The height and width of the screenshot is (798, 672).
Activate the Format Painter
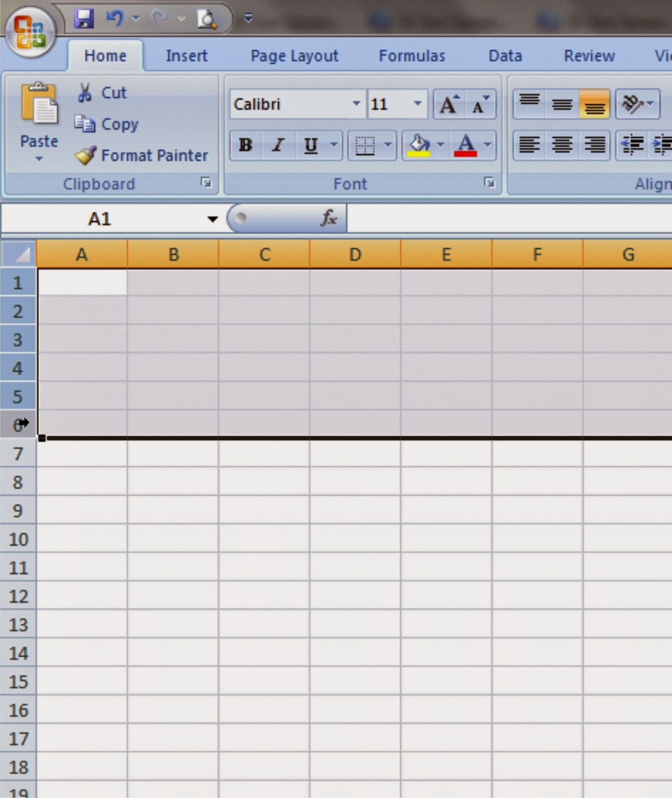[141, 156]
